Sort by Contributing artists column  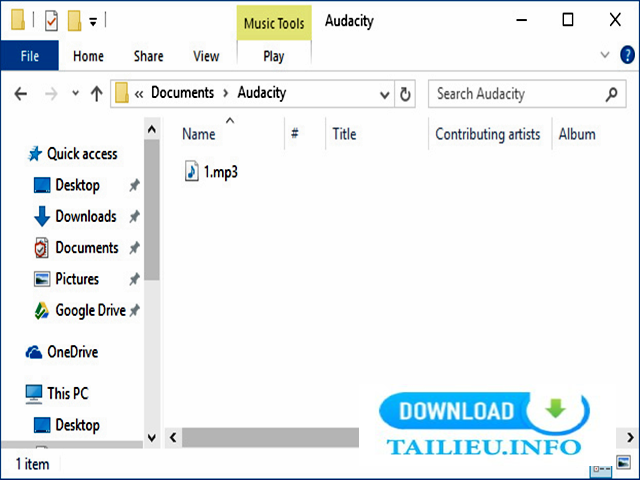pyautogui.click(x=488, y=134)
